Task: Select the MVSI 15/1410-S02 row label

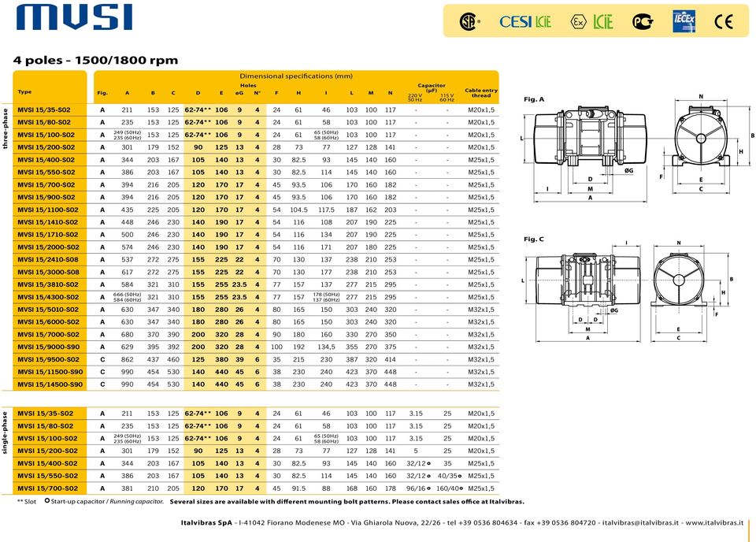Action: (48, 222)
